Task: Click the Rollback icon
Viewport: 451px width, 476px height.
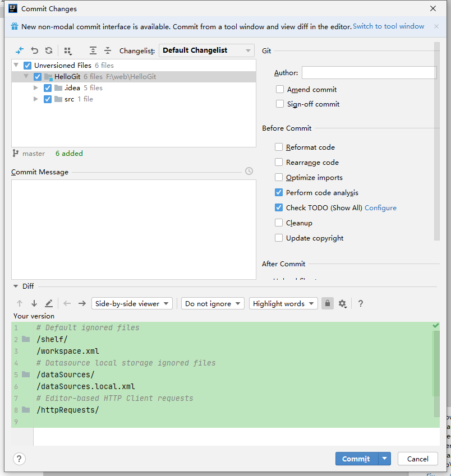Action: coord(34,50)
